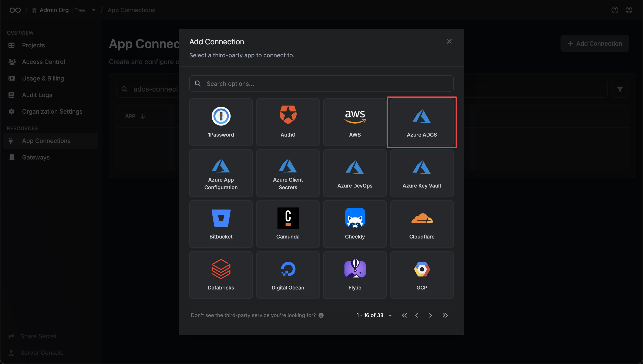The height and width of the screenshot is (364, 643).
Task: Open the connections filter funnel icon
Action: tap(620, 89)
